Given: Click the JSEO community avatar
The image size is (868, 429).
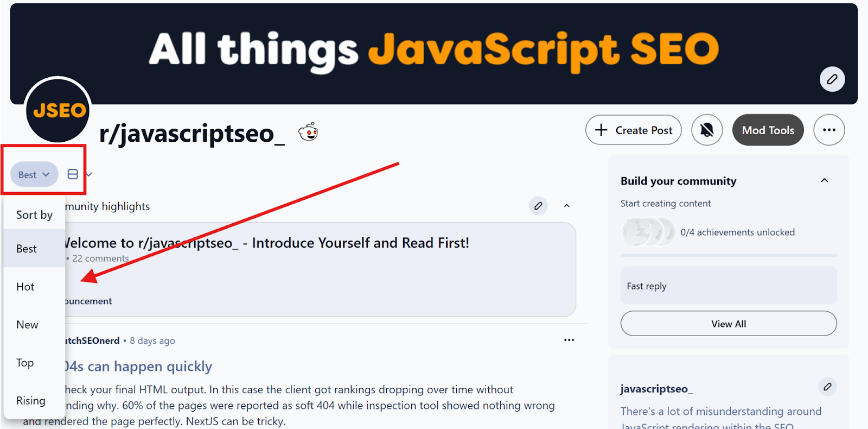Looking at the screenshot, I should pyautogui.click(x=58, y=110).
